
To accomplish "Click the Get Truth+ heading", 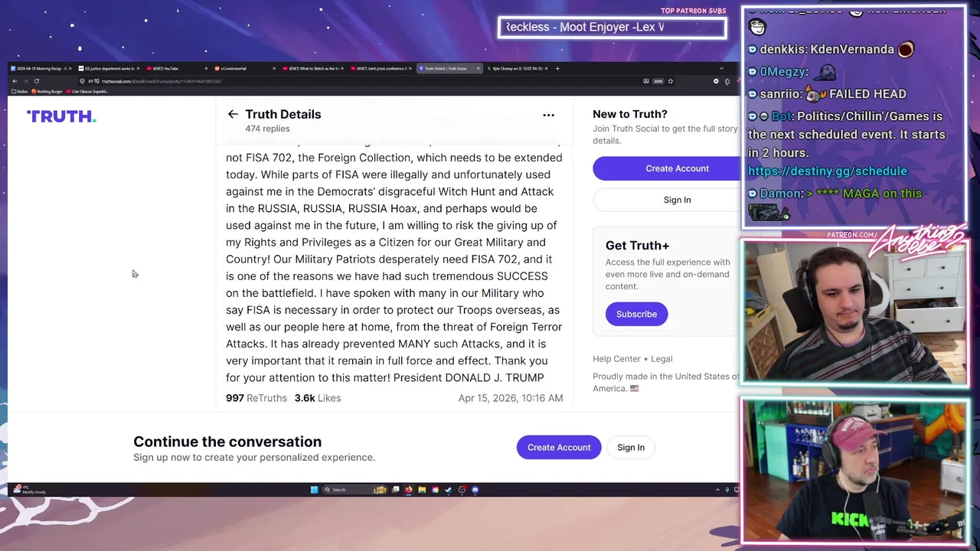I will tap(637, 246).
